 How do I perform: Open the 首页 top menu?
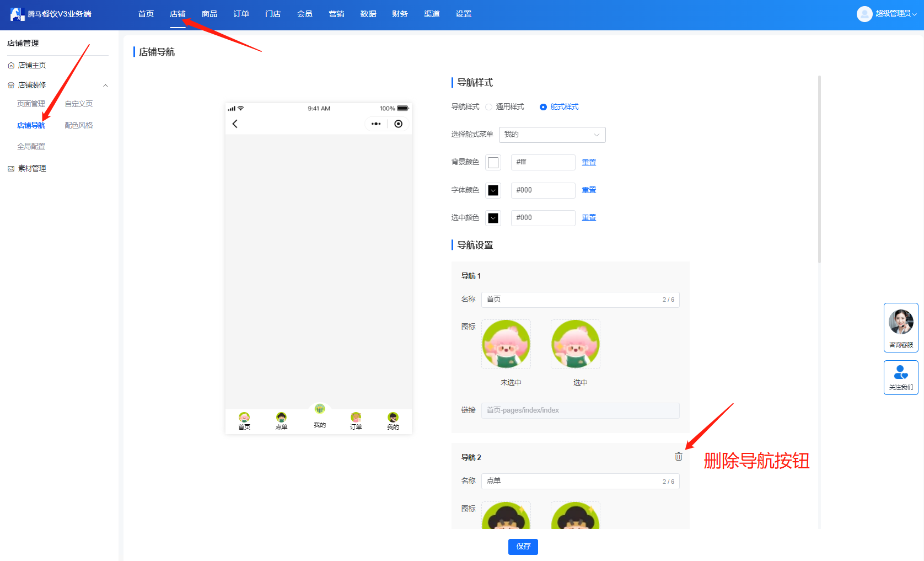pyautogui.click(x=146, y=14)
